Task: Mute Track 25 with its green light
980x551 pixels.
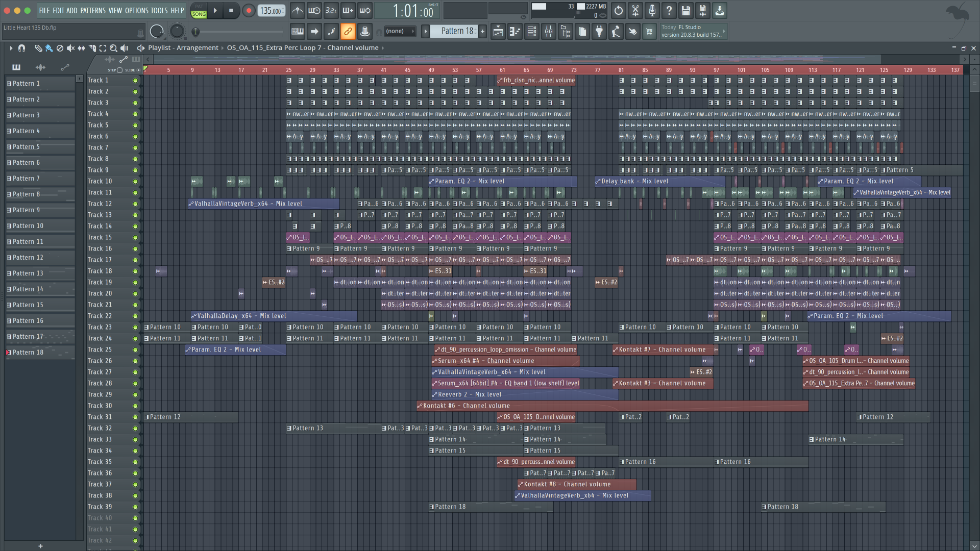Action: [x=135, y=350]
